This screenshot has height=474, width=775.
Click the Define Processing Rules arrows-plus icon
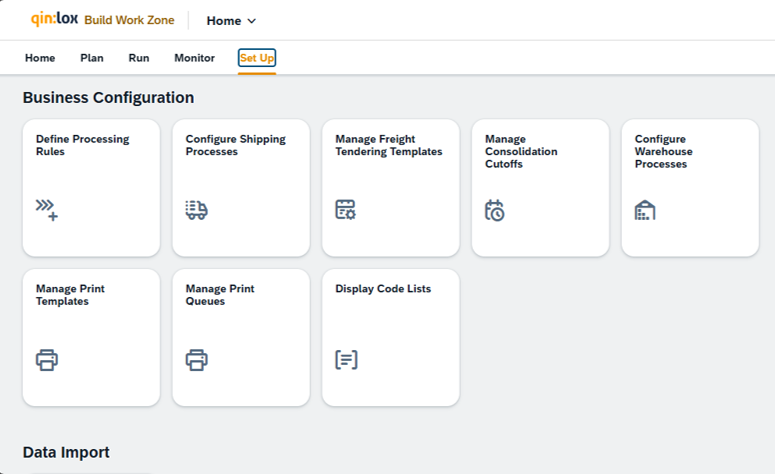(46, 210)
